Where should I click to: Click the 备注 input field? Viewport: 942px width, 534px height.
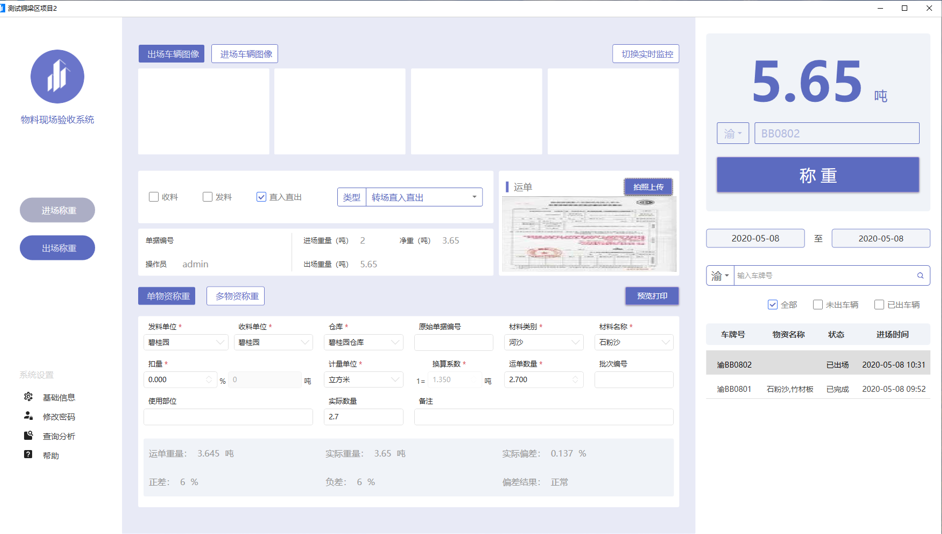[544, 417]
